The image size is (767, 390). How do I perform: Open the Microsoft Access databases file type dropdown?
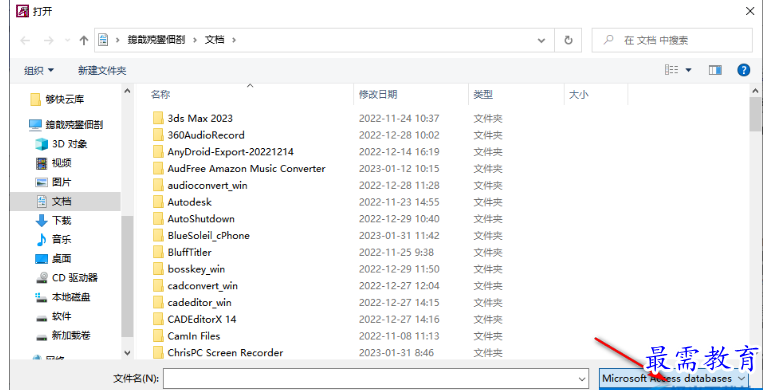pos(674,379)
